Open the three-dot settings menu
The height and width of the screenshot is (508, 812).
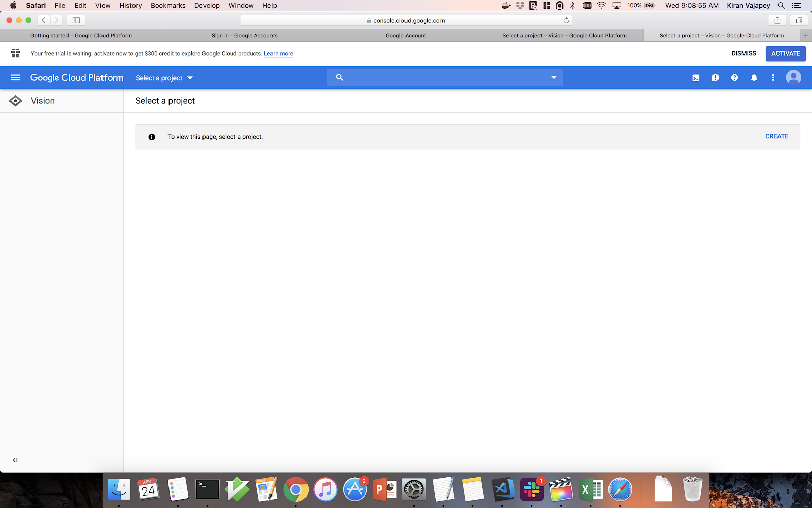point(773,78)
